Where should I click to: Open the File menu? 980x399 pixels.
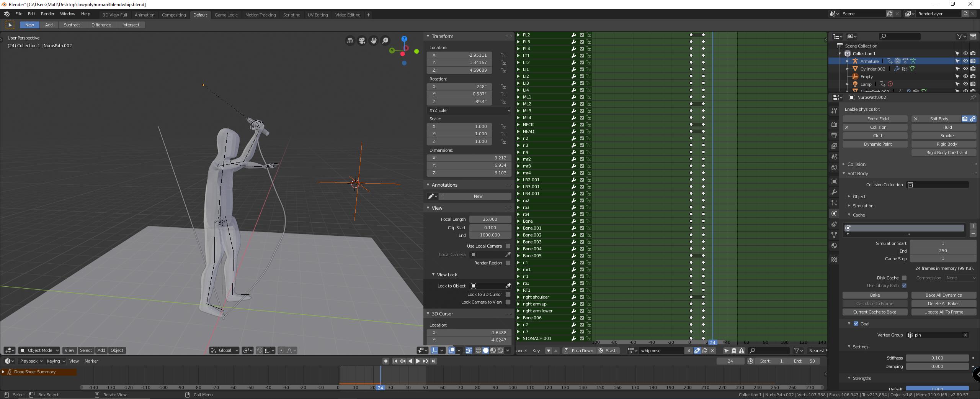(19, 14)
